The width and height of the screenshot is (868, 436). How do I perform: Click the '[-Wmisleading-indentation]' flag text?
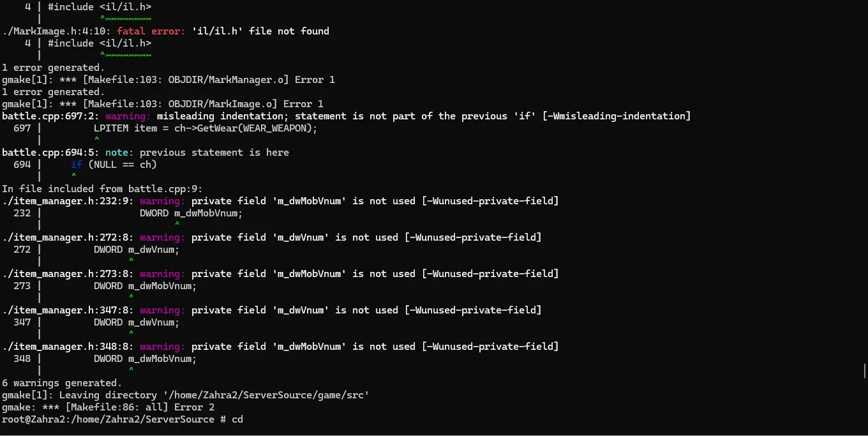616,116
